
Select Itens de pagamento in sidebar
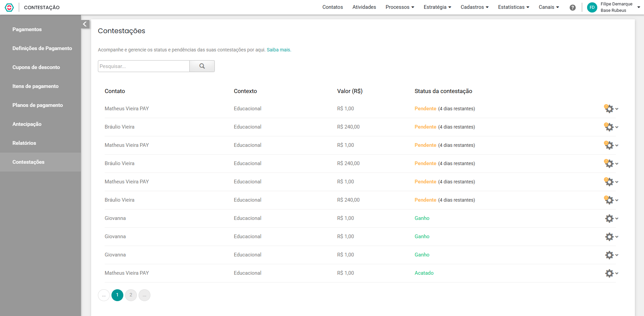pyautogui.click(x=40, y=86)
